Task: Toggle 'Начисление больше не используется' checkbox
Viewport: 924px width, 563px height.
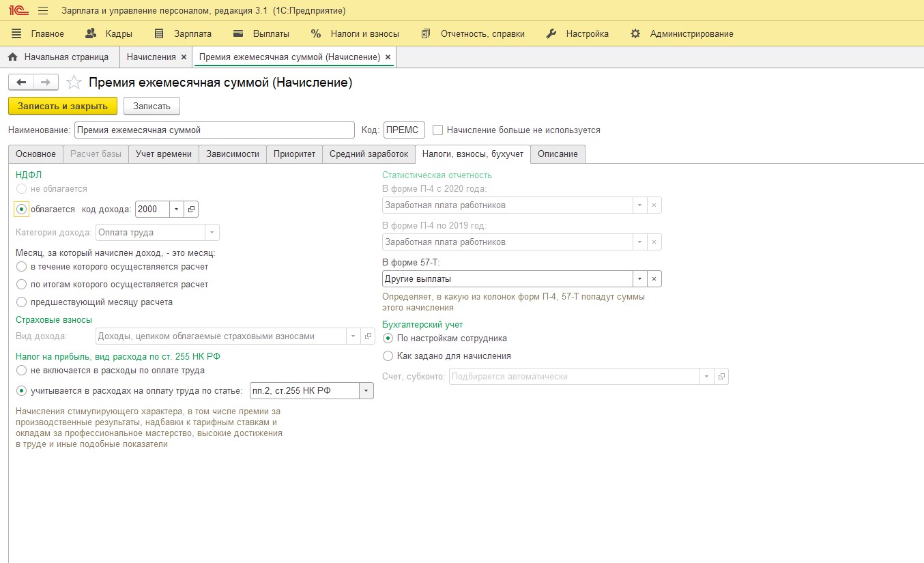Action: tap(438, 130)
